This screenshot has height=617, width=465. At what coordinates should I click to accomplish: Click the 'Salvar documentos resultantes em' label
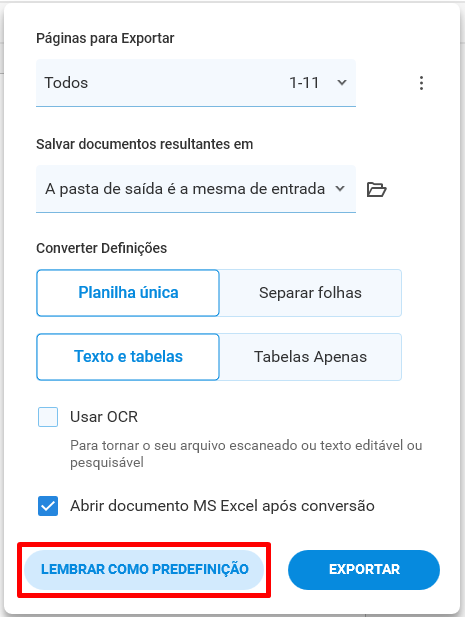[144, 144]
